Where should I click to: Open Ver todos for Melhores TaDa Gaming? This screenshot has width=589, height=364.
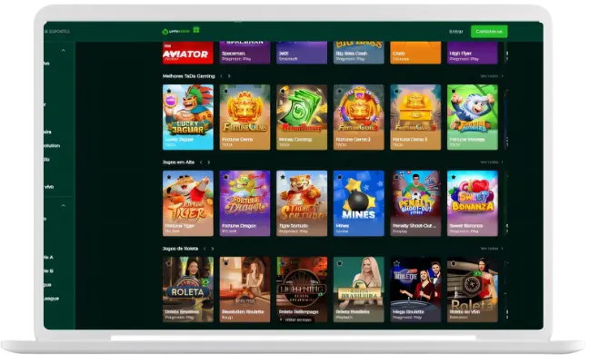tap(492, 76)
